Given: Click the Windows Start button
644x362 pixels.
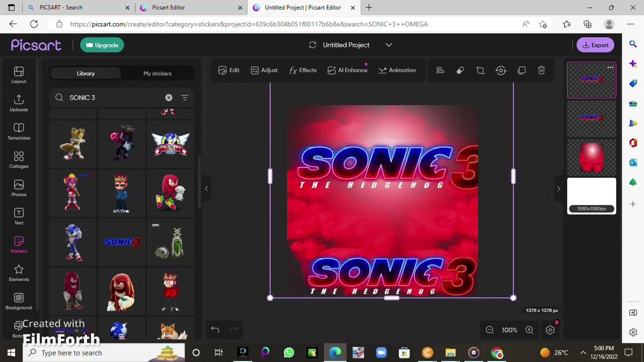Looking at the screenshot, I should click(x=11, y=353).
